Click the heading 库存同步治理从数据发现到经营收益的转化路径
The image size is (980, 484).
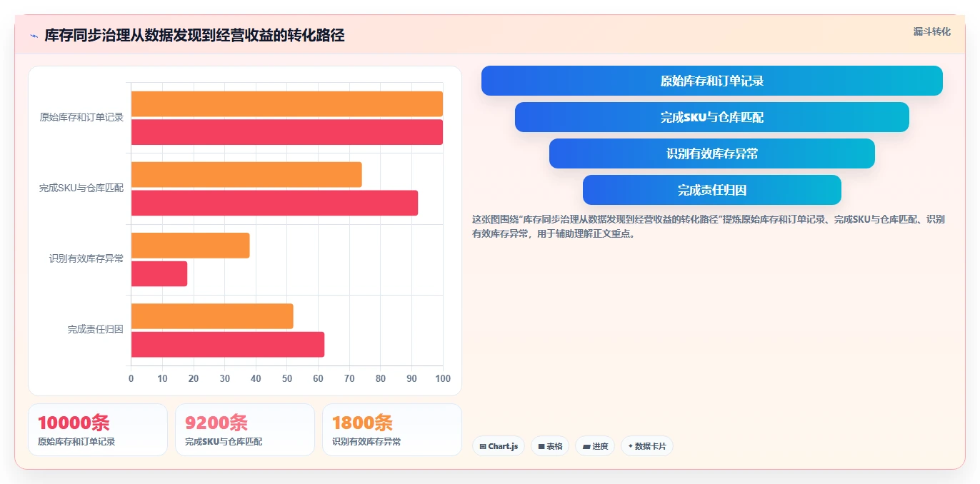(194, 35)
